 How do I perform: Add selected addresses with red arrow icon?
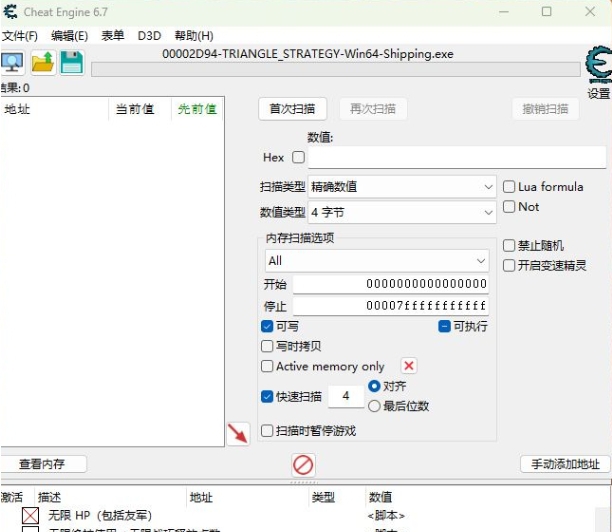tap(238, 433)
